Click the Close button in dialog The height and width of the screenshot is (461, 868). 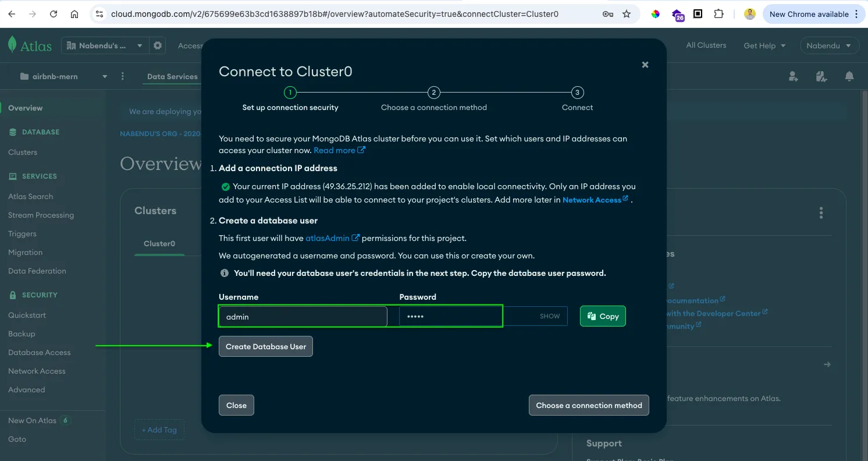(236, 405)
